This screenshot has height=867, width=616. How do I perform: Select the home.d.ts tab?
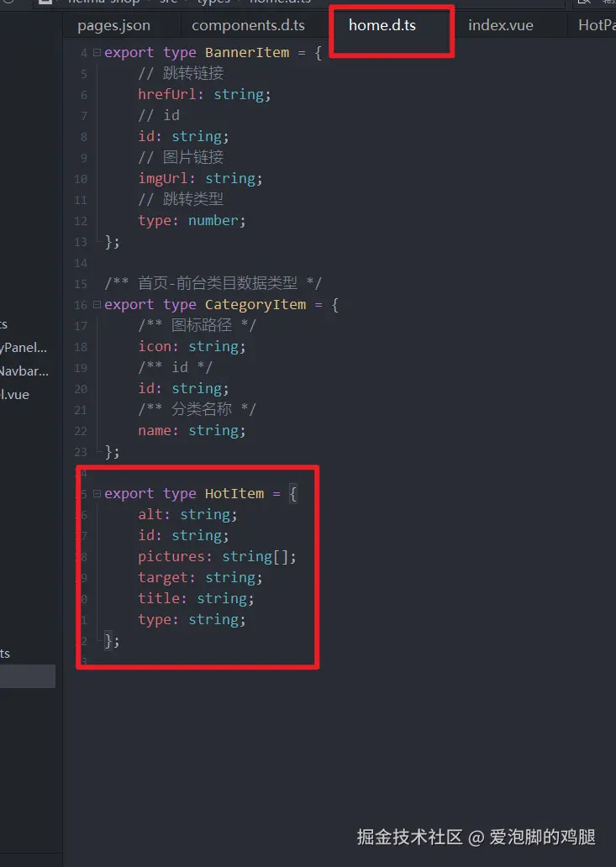coord(382,25)
